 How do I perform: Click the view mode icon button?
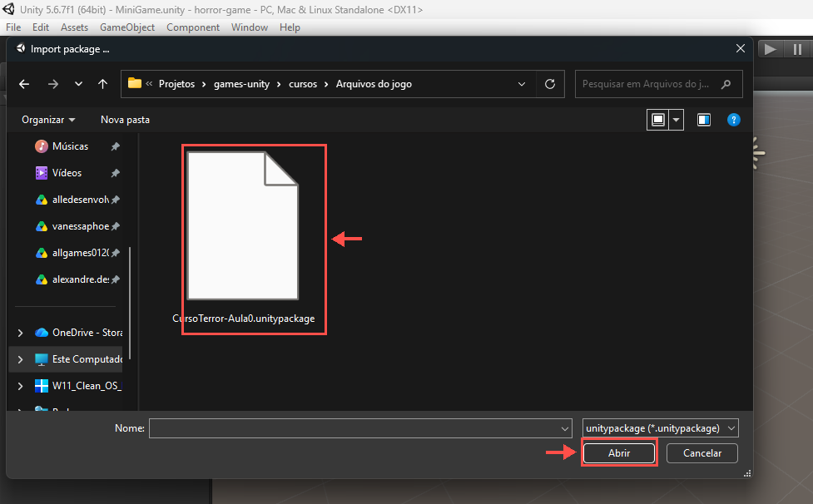tap(658, 120)
